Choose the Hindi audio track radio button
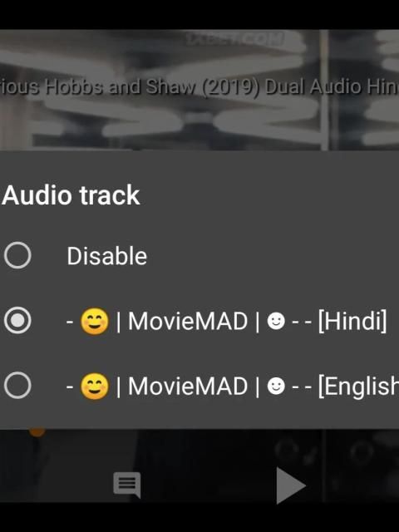Viewport: 399px width, 532px height. pyautogui.click(x=17, y=320)
